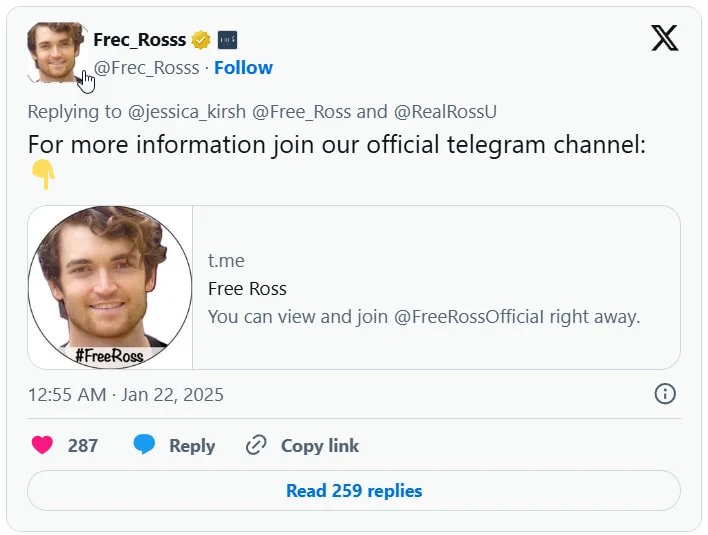
Task: Click the 287 likes count
Action: (83, 446)
